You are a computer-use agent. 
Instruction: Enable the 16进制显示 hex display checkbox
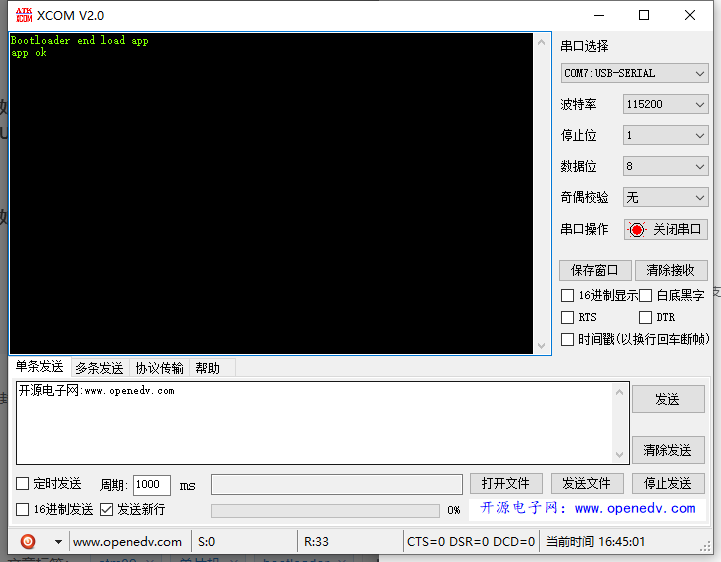(567, 295)
